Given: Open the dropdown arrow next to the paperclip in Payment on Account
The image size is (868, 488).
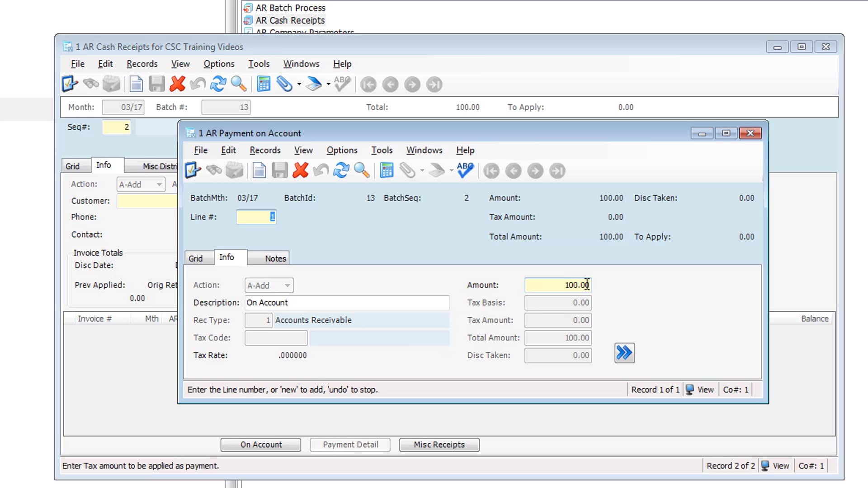Looking at the screenshot, I should pos(422,171).
